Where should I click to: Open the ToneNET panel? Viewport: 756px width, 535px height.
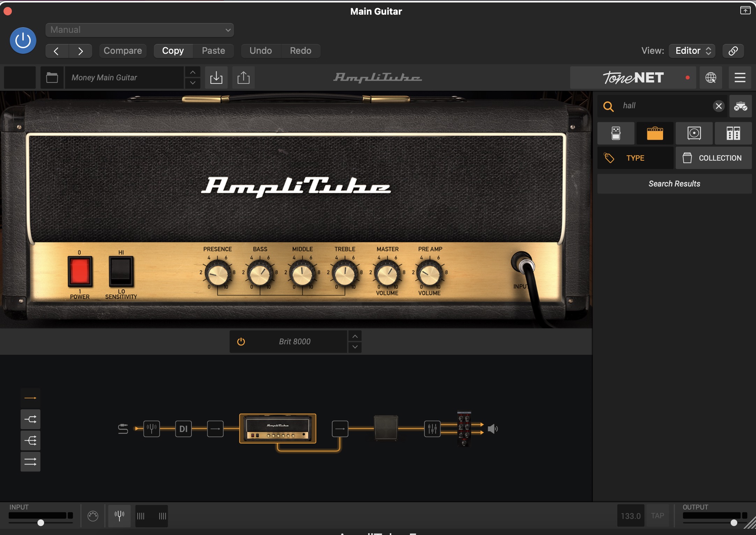(x=633, y=78)
